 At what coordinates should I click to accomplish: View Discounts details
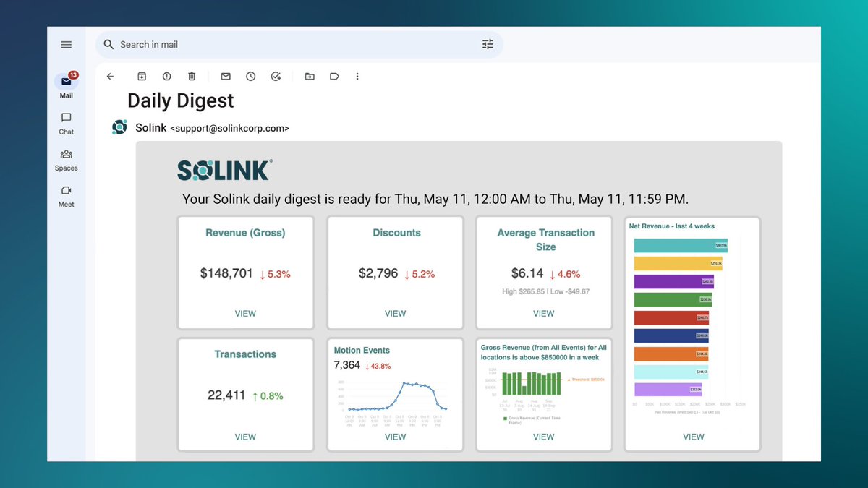click(x=395, y=314)
